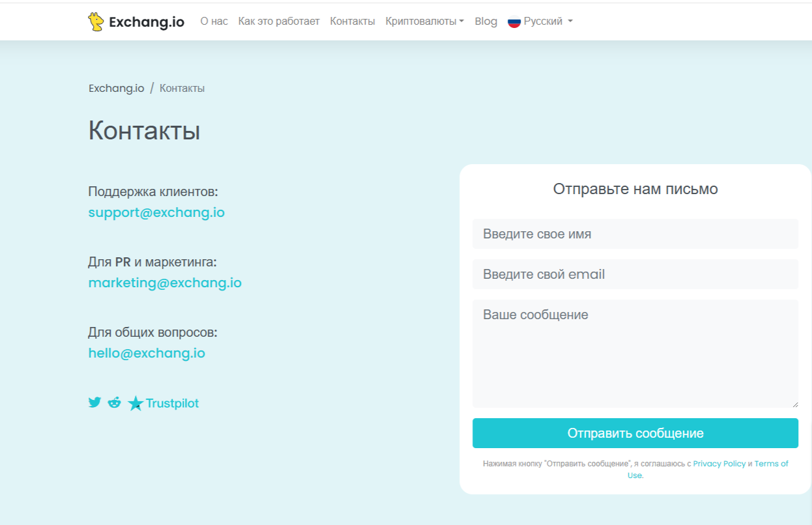Open the Blog menu item
Screen dimensions: 812x525
pyautogui.click(x=486, y=21)
